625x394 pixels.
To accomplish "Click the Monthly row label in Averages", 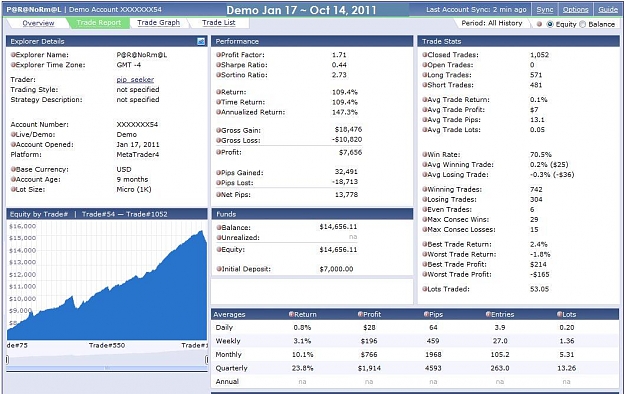I will click(x=228, y=355).
